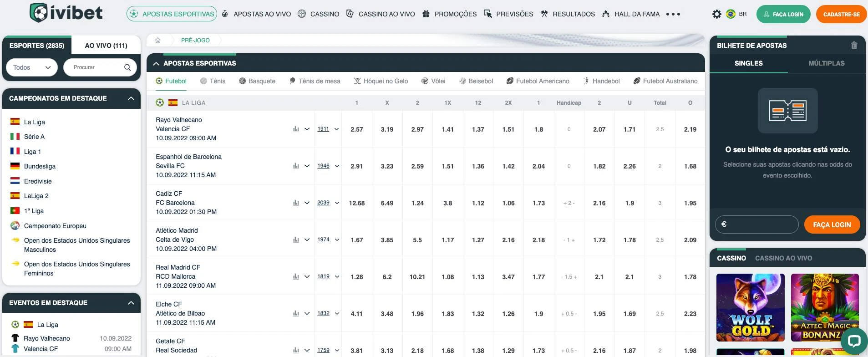Click Cadastre-se register button
Viewport: 868px width, 357px height.
click(841, 14)
